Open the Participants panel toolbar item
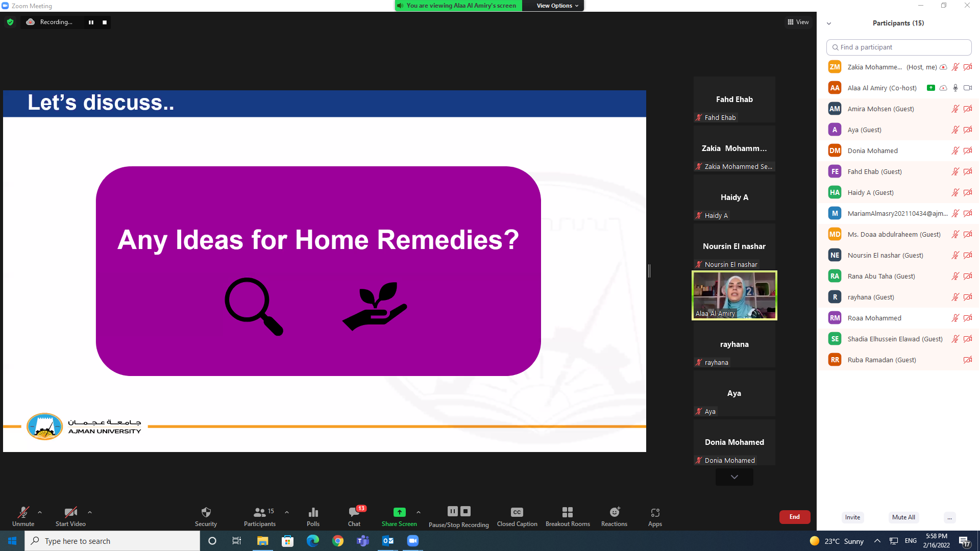The height and width of the screenshot is (551, 980). (x=259, y=512)
